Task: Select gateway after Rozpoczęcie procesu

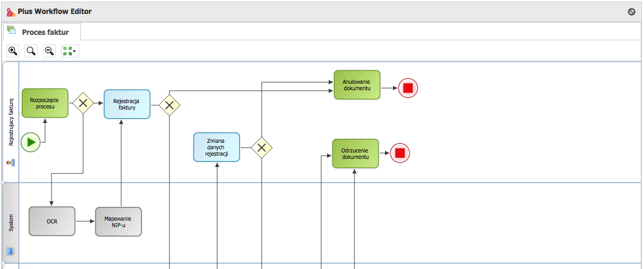Action: (83, 103)
